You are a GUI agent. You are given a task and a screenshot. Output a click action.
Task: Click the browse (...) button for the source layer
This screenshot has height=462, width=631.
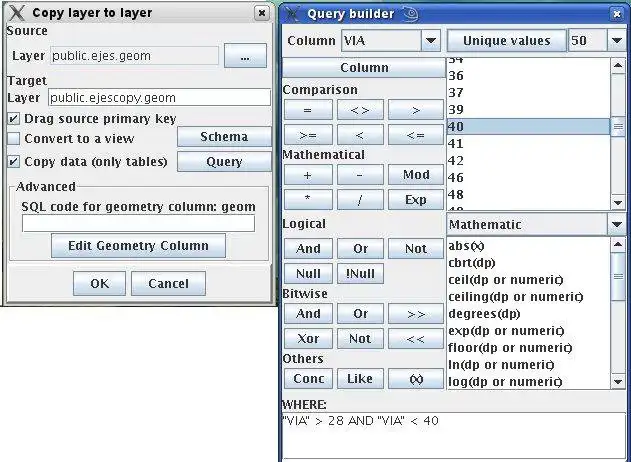click(245, 56)
